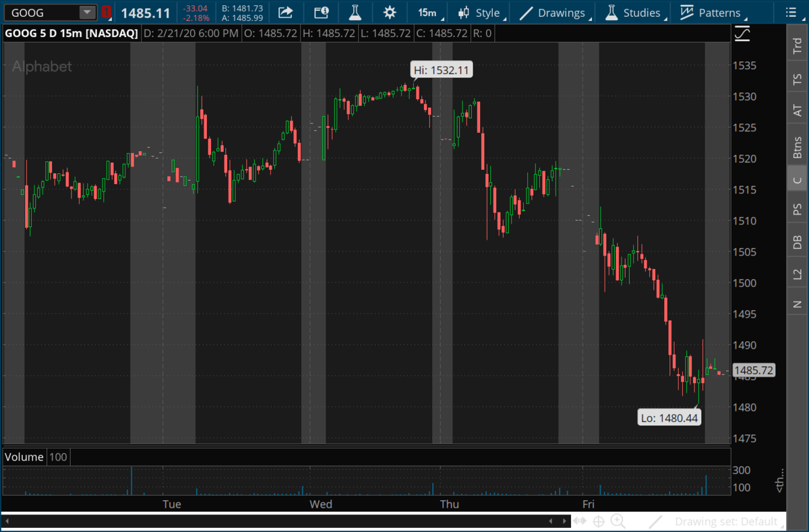Click the D: 2/21/20 6:00 PM readout

point(191,33)
